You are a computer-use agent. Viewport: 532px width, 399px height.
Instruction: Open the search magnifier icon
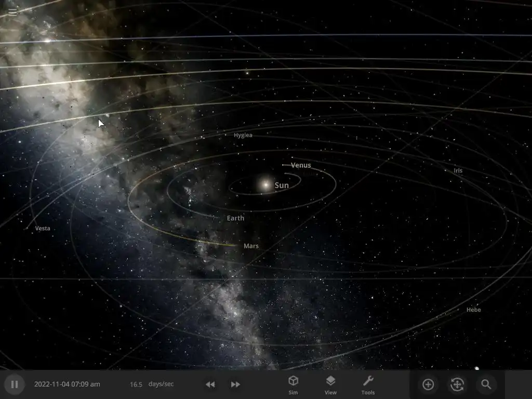point(486,384)
